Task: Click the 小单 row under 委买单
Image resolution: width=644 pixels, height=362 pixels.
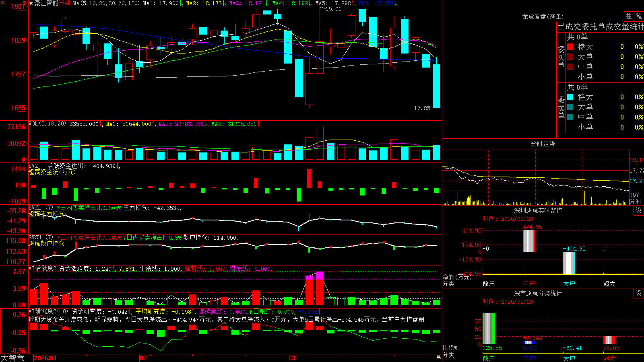Action: click(x=605, y=77)
